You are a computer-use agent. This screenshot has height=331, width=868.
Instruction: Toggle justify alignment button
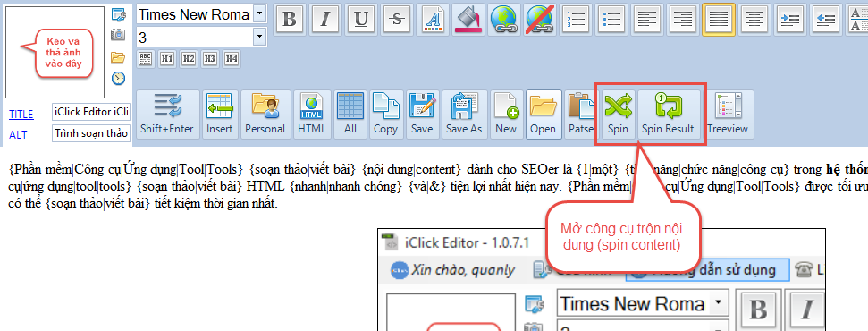pyautogui.click(x=719, y=20)
